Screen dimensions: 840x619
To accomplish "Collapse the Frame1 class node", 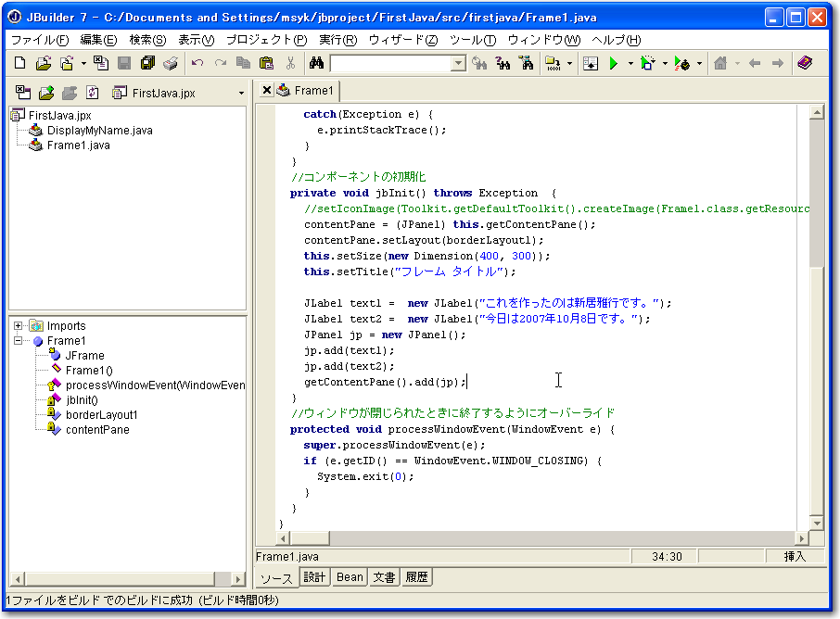I will coord(19,341).
